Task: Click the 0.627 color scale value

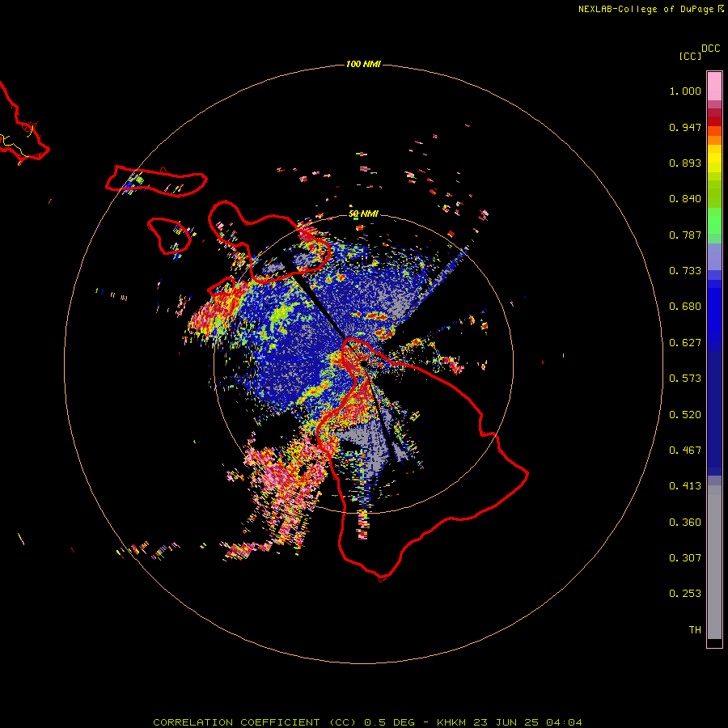Action: [x=685, y=343]
